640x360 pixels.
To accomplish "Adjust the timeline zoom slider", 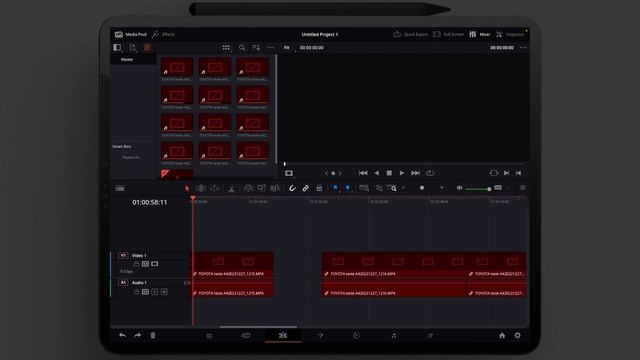I will pos(422,188).
